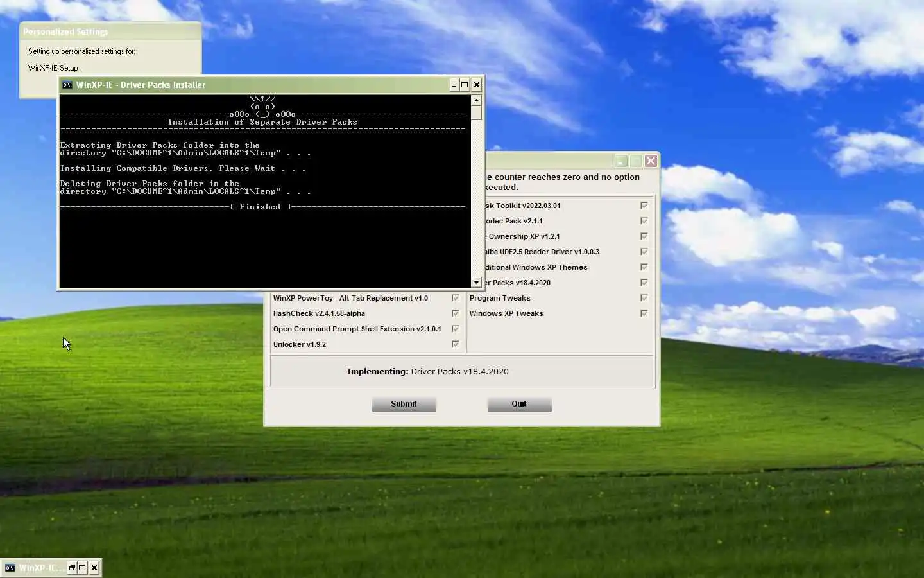Viewport: 924px width, 578px height.
Task: Toggle the Driver Packs v18.4.2020 checkbox
Action: pos(644,283)
